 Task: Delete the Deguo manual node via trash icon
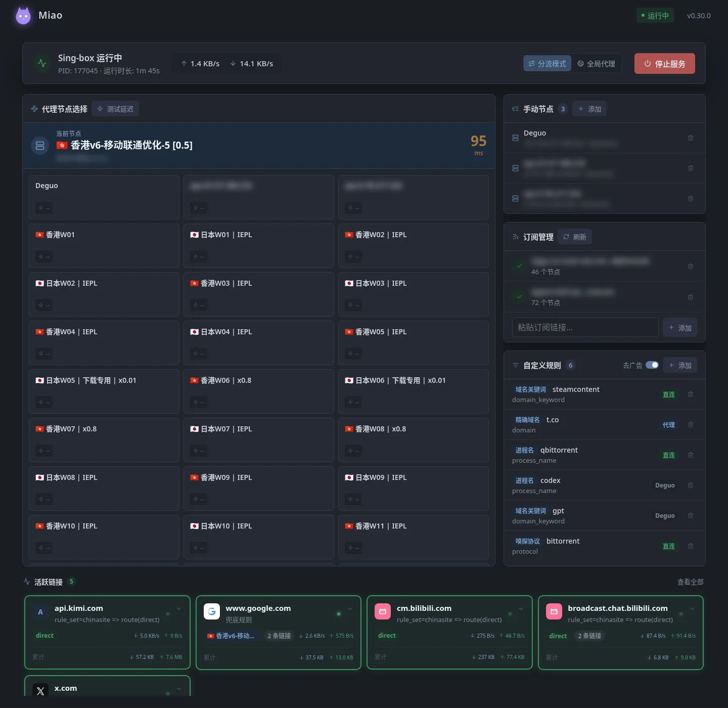tap(691, 138)
